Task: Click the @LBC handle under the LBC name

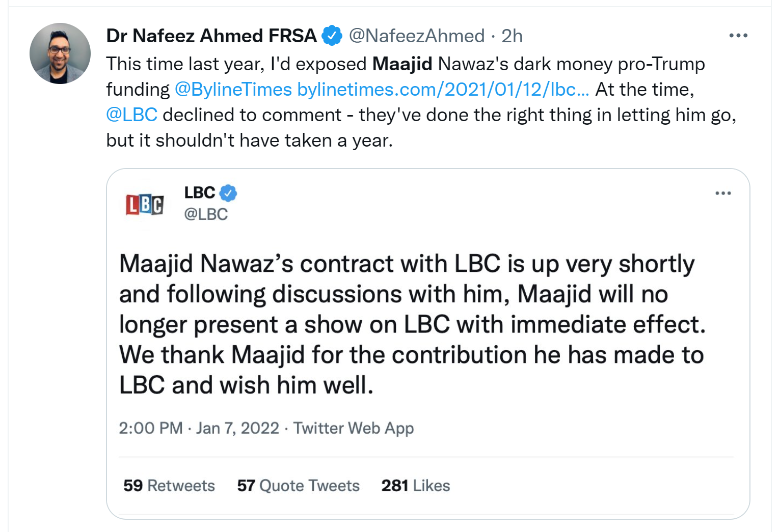Action: pos(206,214)
